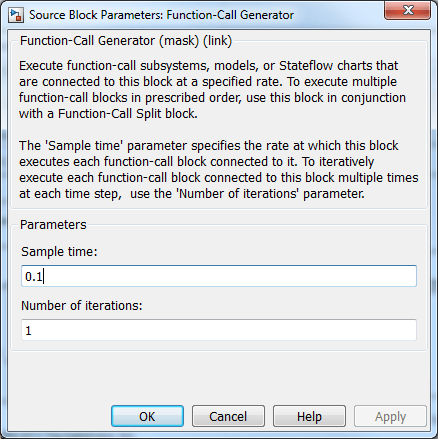Click the paragraph mentioning Function-Call Split block
This screenshot has height=439, width=438.
click(x=212, y=89)
